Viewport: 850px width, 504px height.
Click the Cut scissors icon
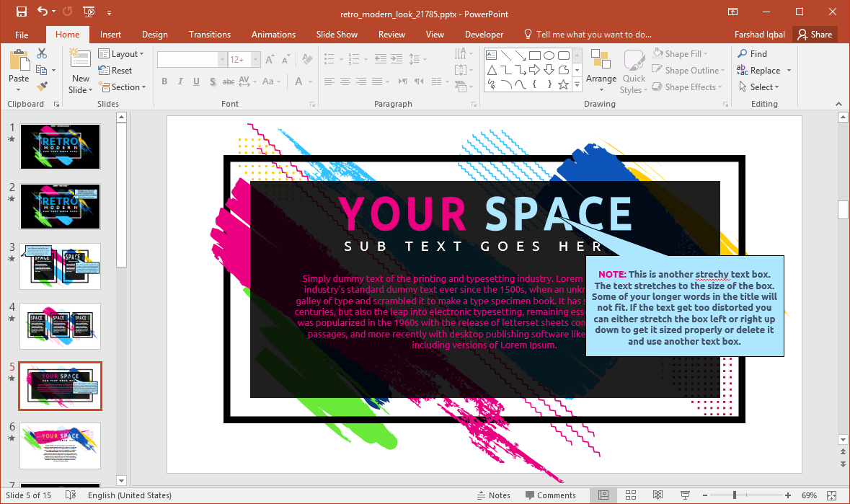coord(42,53)
